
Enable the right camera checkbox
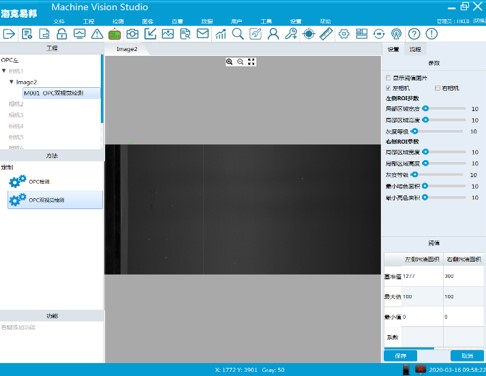[437, 88]
